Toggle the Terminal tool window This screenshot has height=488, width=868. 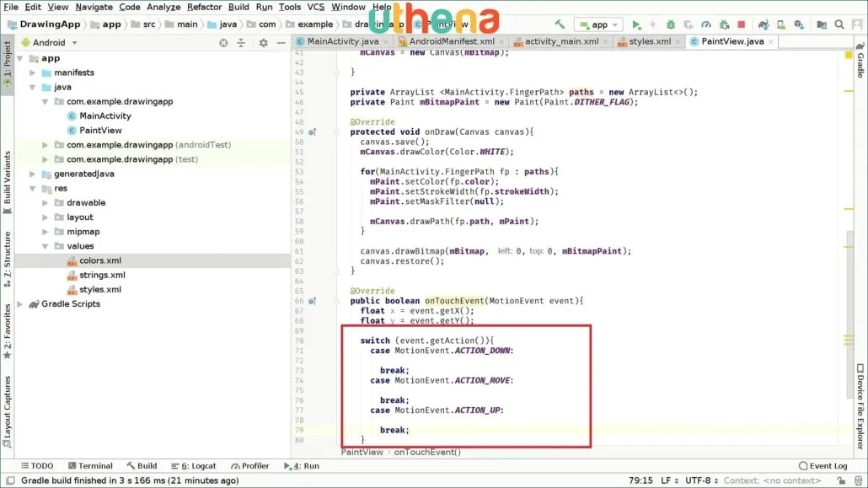pyautogui.click(x=90, y=466)
